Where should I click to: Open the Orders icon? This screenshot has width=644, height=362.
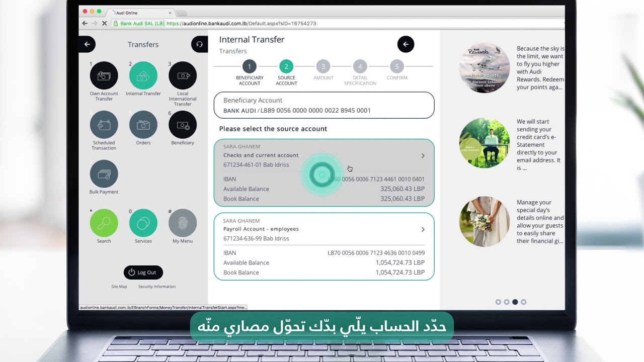click(143, 125)
